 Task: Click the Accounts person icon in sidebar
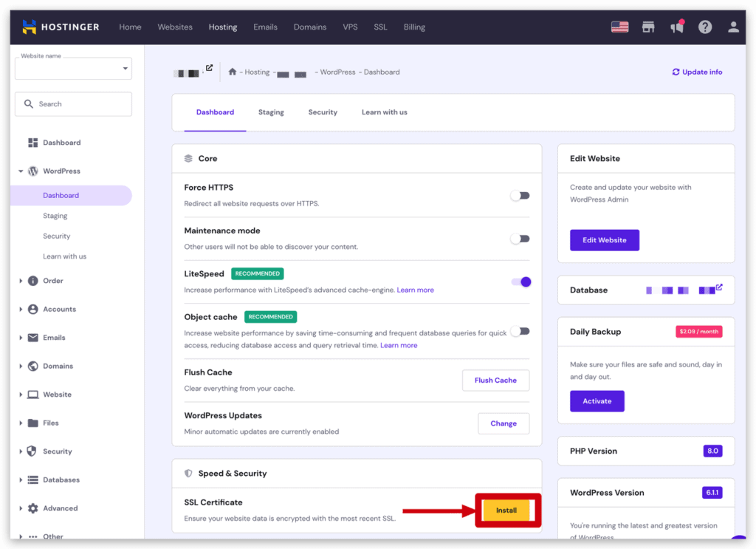point(32,310)
